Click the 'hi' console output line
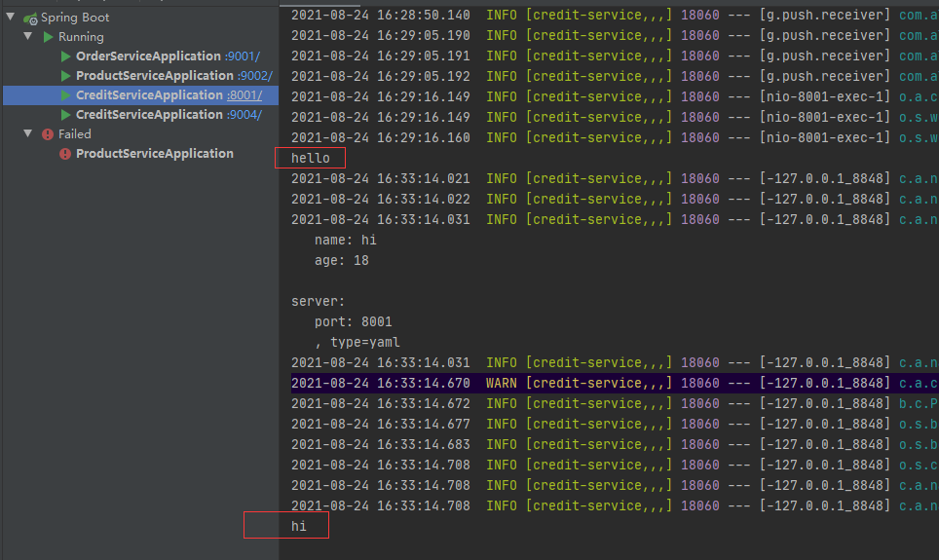Screen dimensions: 939x560 point(299,526)
